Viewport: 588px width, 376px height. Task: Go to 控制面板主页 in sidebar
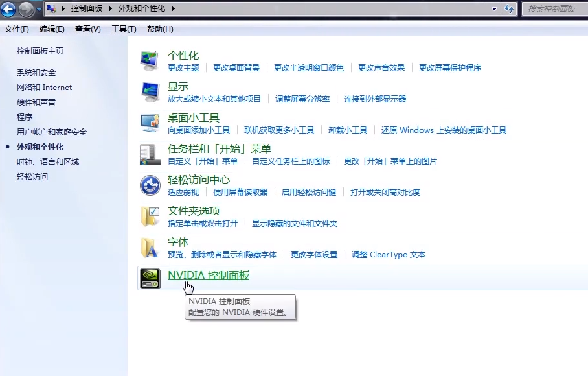coord(40,51)
